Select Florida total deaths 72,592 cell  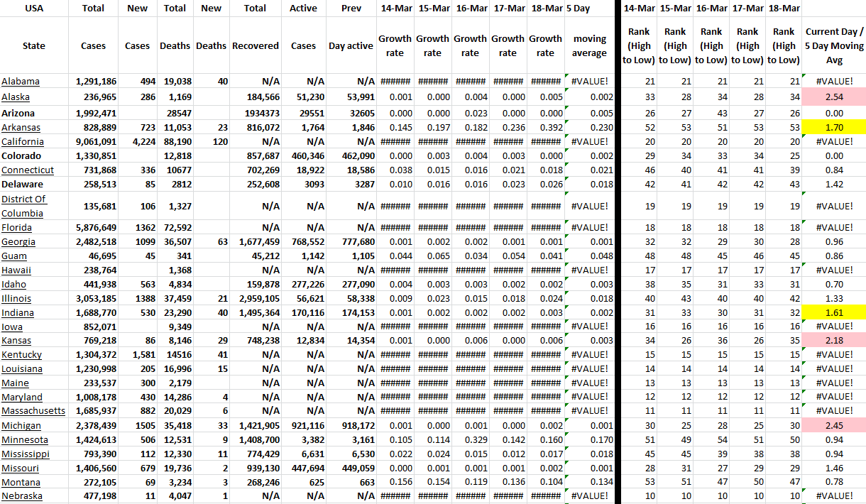click(175, 228)
